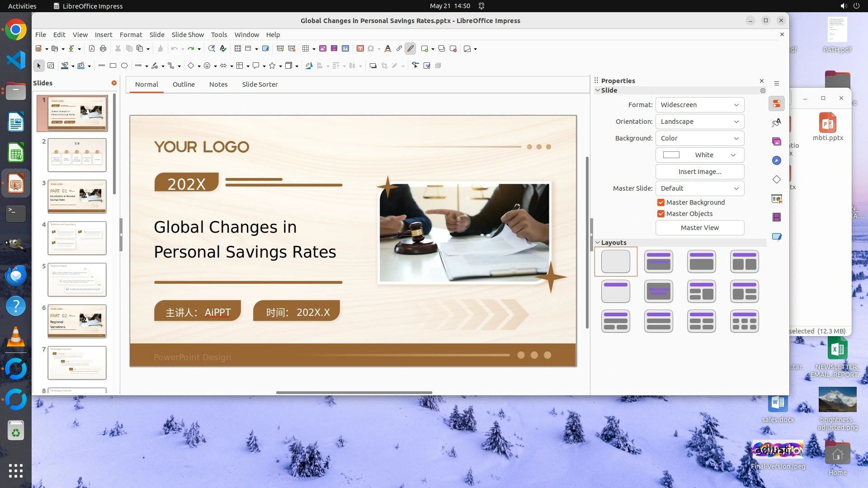Toggle the Master Objects checkbox
This screenshot has width=868, height=488.
point(661,214)
